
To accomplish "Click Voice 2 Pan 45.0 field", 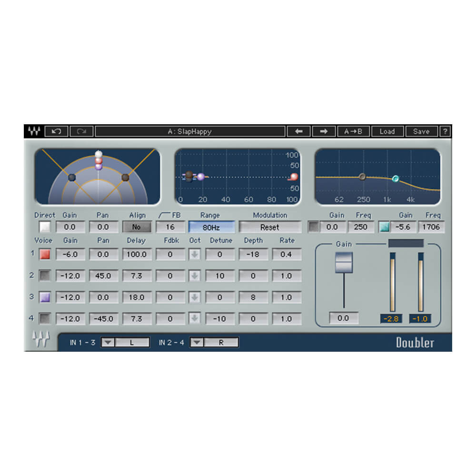I will 103,276.
